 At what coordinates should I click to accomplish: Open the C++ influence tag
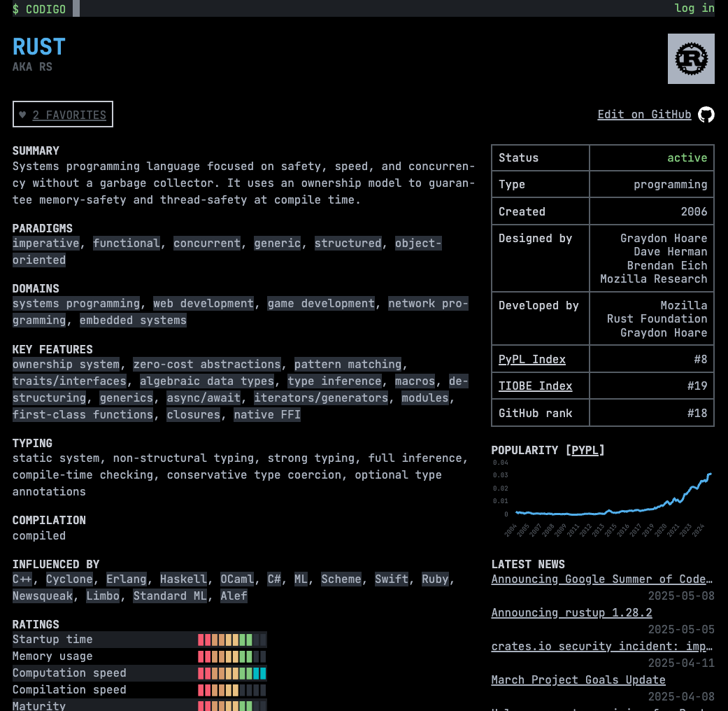pos(22,579)
